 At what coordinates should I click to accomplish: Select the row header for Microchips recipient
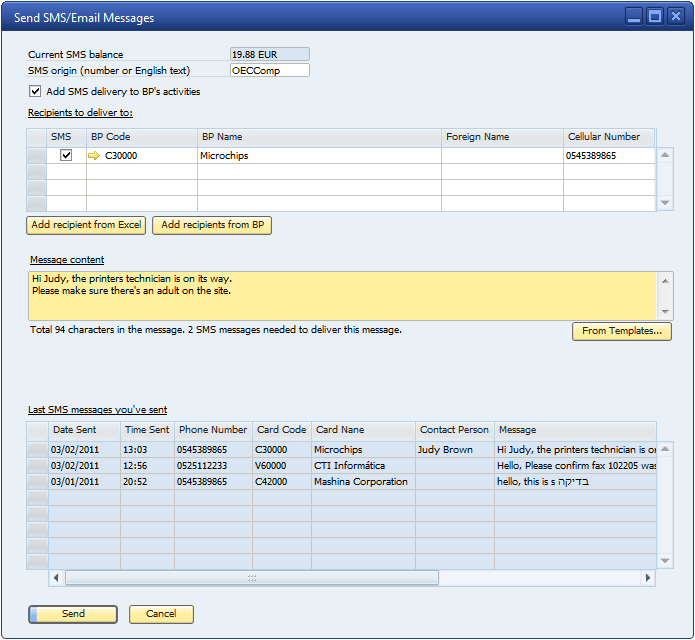[x=37, y=156]
